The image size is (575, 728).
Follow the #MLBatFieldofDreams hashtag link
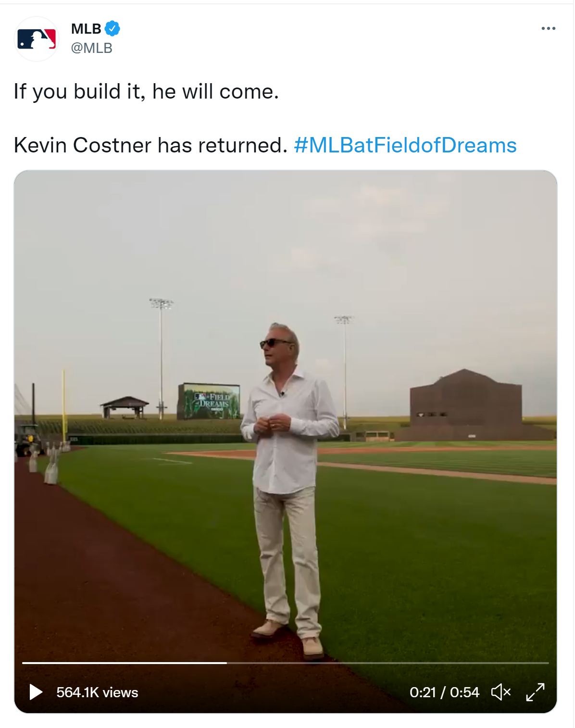(405, 145)
